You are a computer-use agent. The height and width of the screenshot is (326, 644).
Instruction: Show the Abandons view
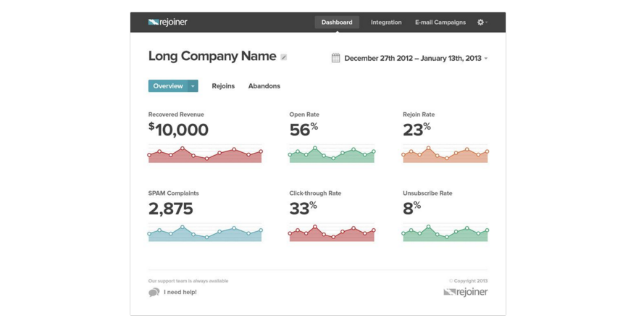point(264,86)
